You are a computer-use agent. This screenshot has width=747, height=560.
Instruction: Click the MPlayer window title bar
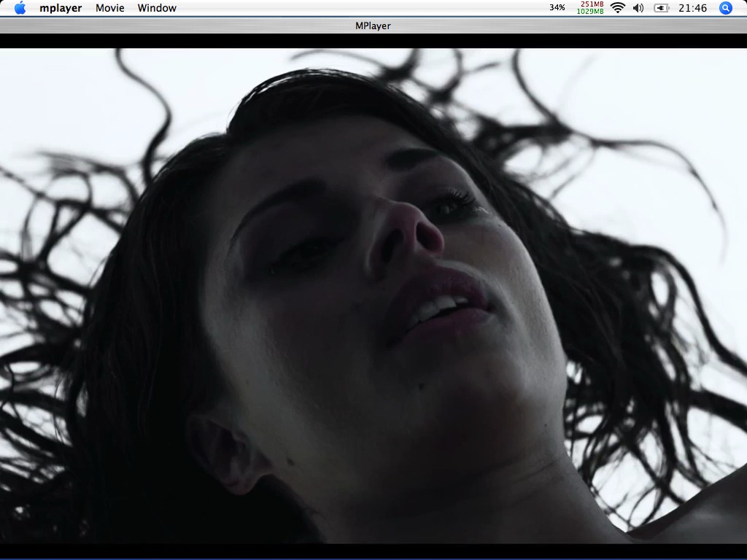373,26
